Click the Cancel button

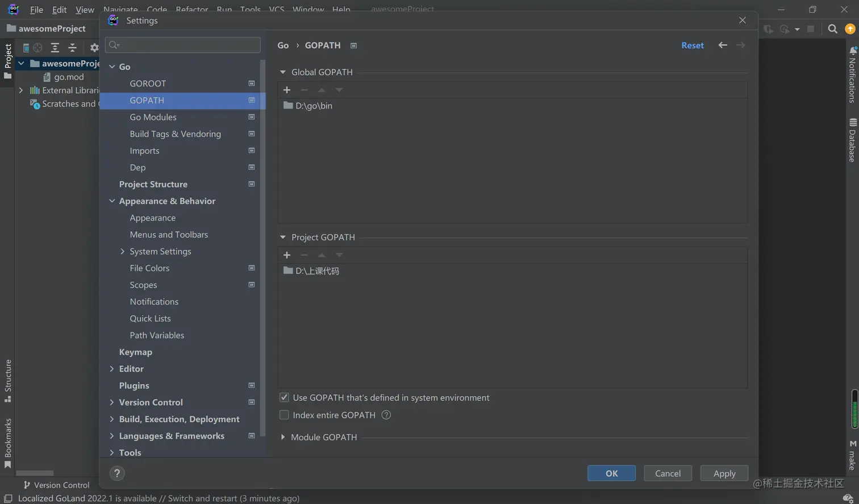668,473
